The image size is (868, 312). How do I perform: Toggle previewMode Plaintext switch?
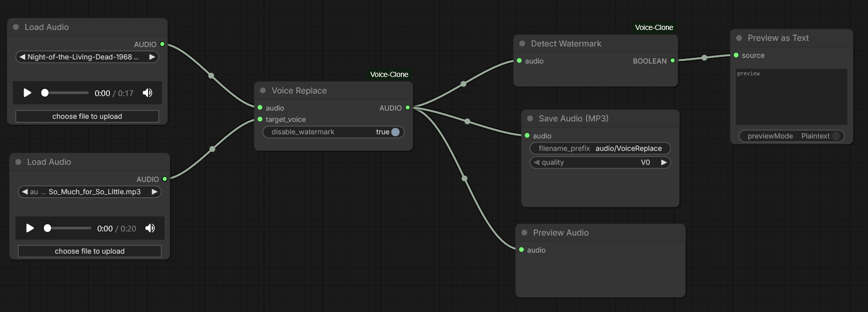[836, 136]
